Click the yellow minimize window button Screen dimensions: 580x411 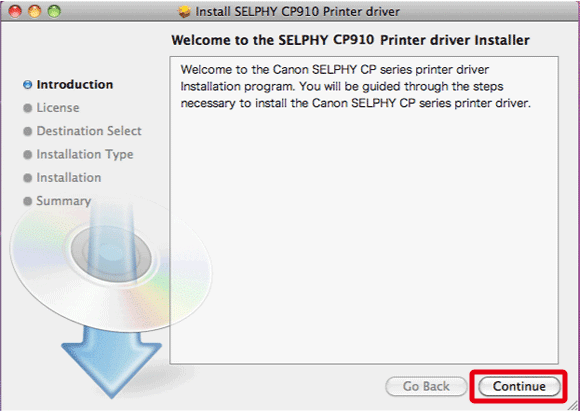pyautogui.click(x=35, y=12)
